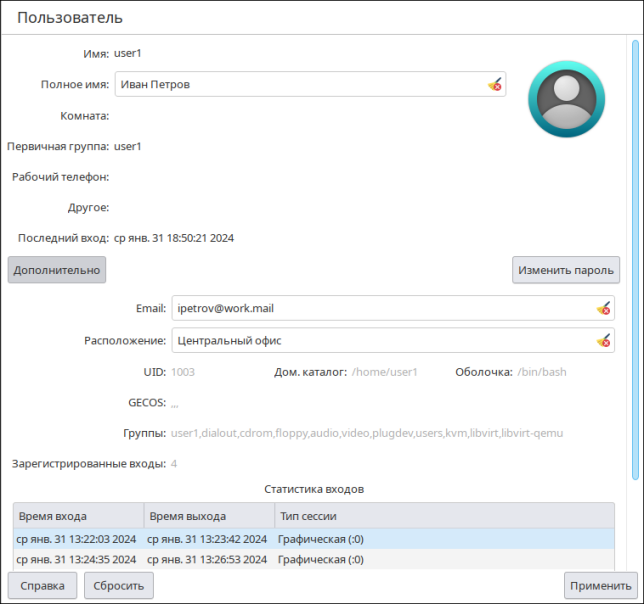This screenshot has height=604, width=644.
Task: Click into the Полное имя text field
Action: (300, 85)
